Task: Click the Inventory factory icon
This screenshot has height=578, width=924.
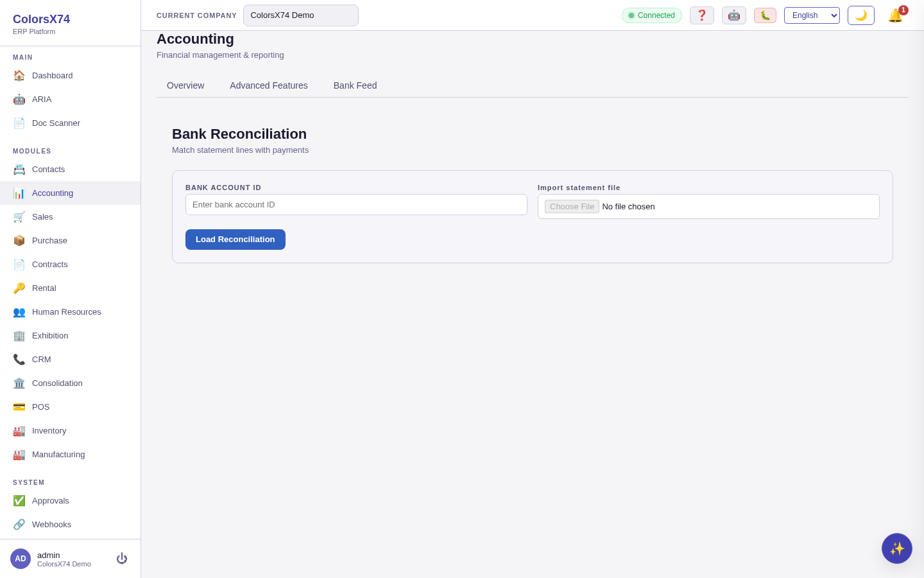Action: click(19, 430)
